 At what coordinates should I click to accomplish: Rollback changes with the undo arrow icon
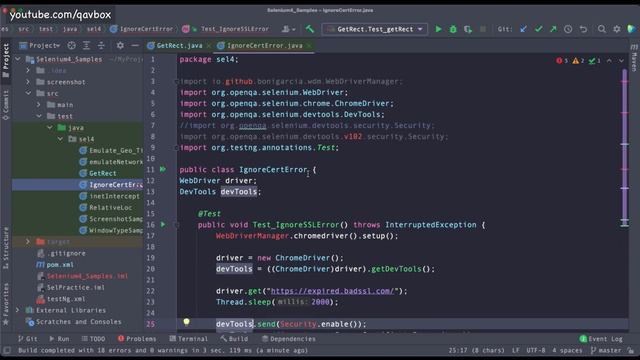[x=583, y=29]
